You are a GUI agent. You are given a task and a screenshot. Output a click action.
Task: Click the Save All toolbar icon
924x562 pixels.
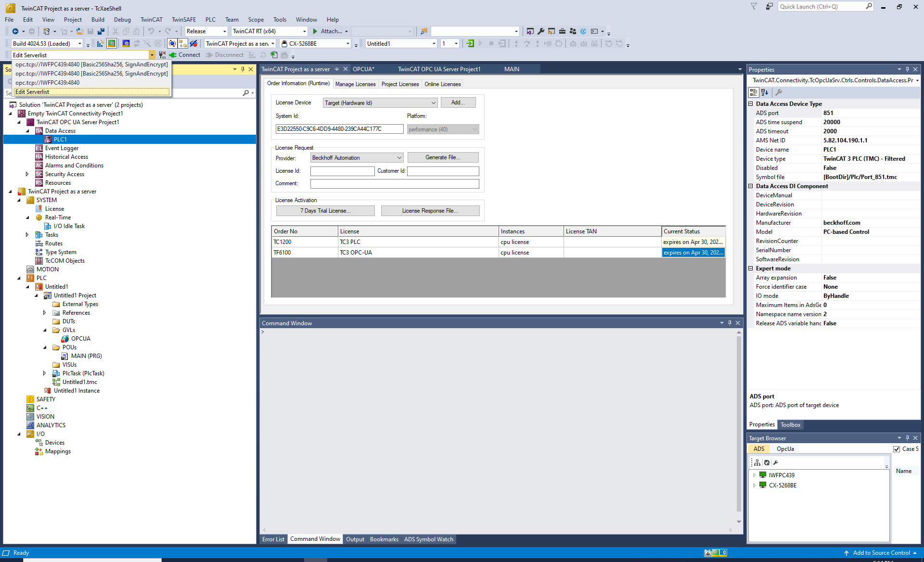[x=101, y=31]
